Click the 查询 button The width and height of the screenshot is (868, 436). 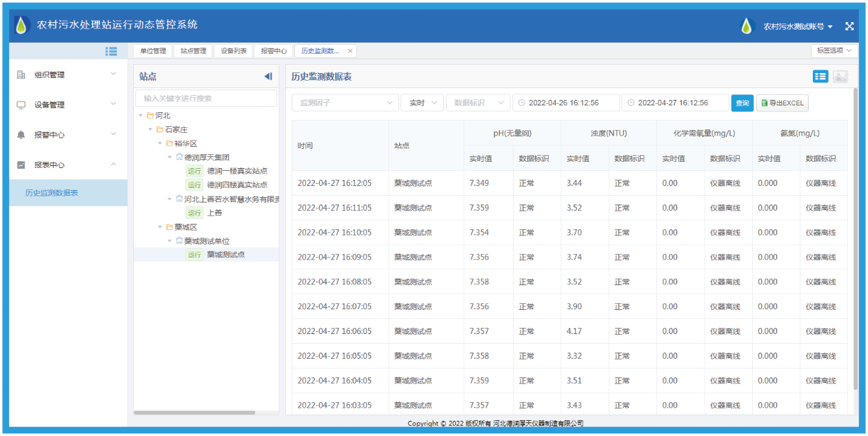point(742,103)
